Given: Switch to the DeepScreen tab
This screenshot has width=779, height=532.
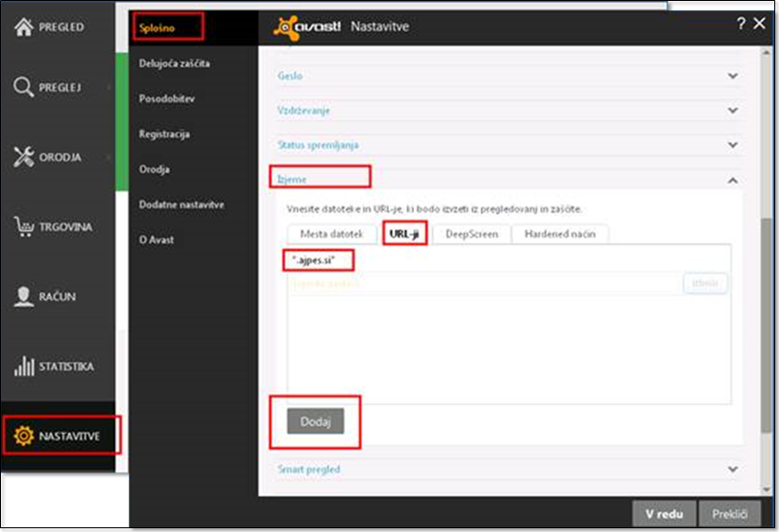Looking at the screenshot, I should click(x=472, y=234).
